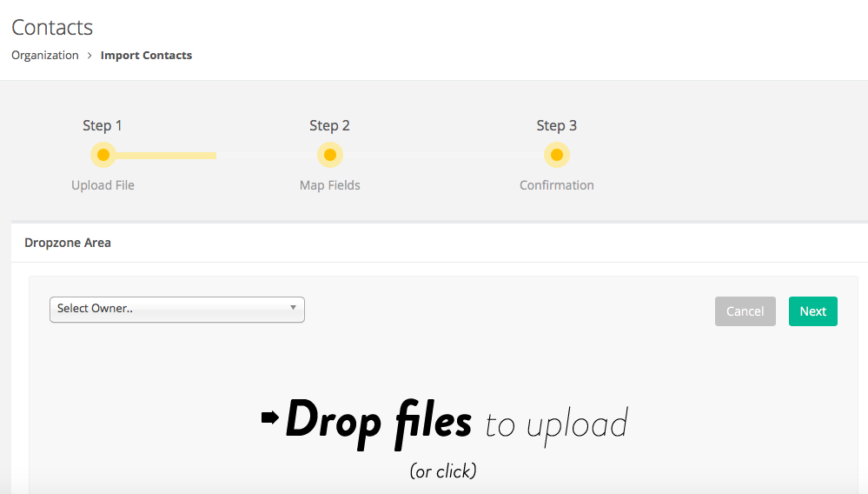
Task: Click the green Next button
Action: 812,311
